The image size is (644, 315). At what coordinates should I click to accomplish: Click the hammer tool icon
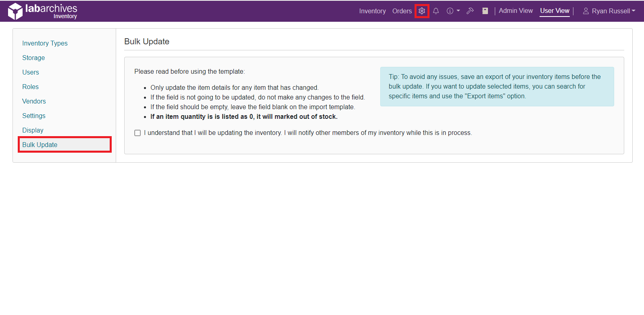pos(470,11)
